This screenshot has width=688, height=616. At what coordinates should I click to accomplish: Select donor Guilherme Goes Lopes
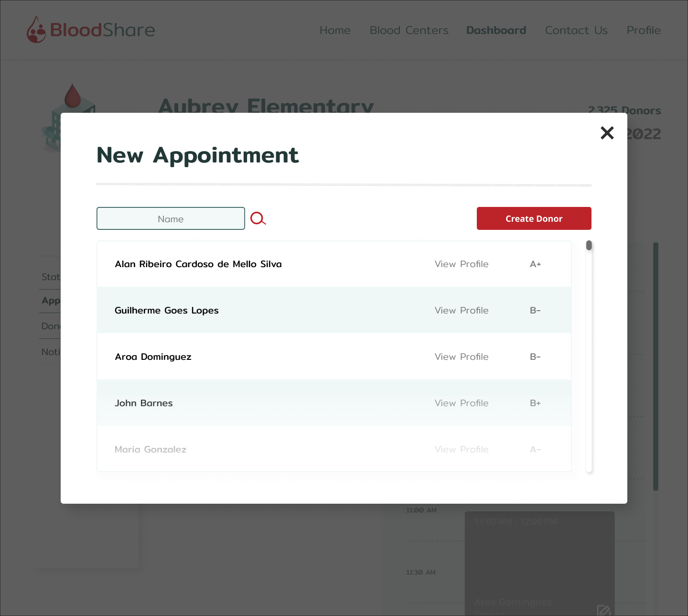[x=334, y=310]
